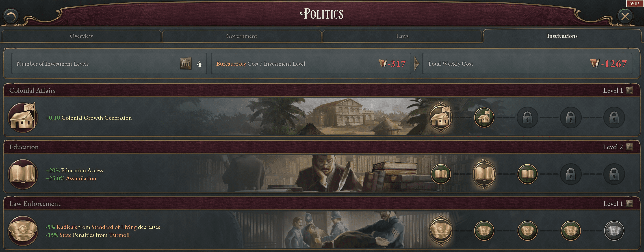644x252 pixels.
Task: Set Colonial Affairs to investment level 2
Action: [x=484, y=117]
